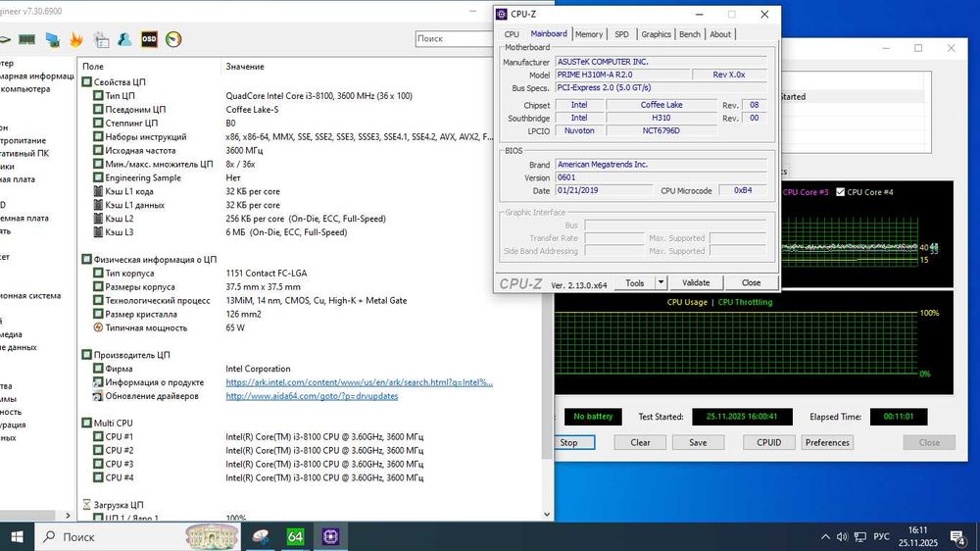The width and height of the screenshot is (980, 551).
Task: Open Preferences in the stability test window
Action: pos(827,442)
